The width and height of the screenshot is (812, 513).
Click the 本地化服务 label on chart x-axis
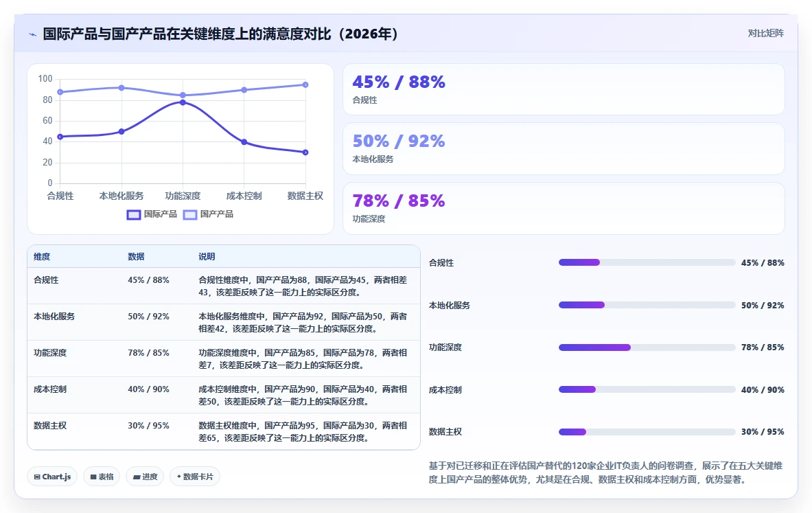pyautogui.click(x=121, y=196)
